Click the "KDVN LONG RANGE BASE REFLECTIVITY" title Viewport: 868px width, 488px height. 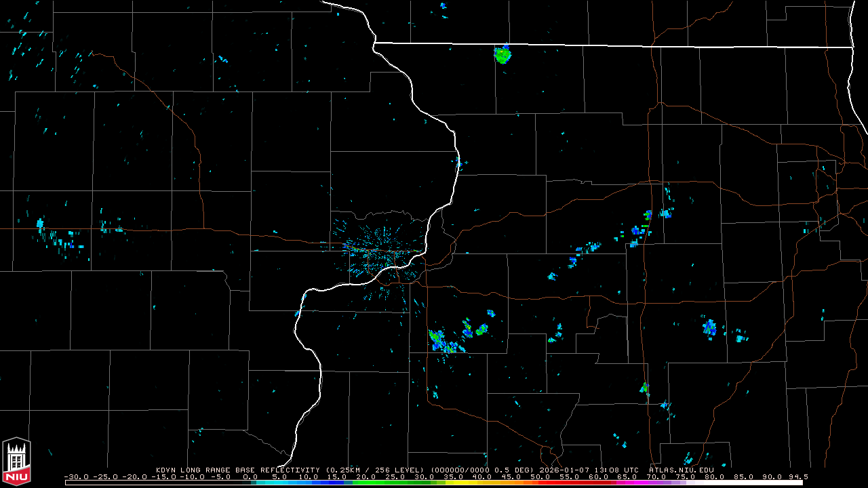(x=238, y=470)
